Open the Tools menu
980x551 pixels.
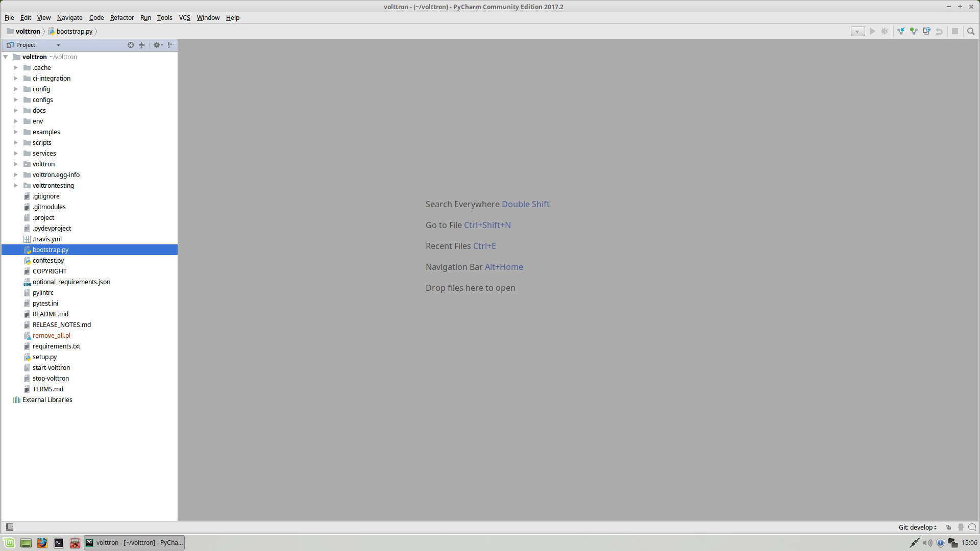pyautogui.click(x=164, y=18)
